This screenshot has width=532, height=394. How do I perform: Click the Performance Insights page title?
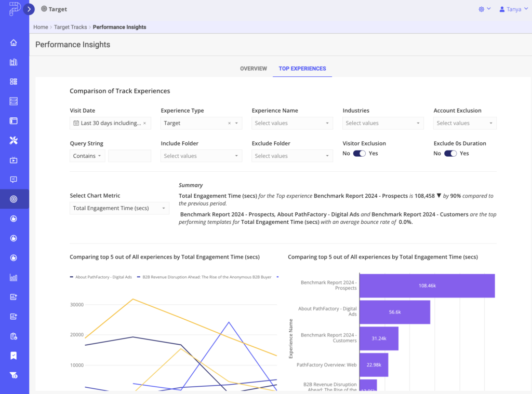pos(73,45)
